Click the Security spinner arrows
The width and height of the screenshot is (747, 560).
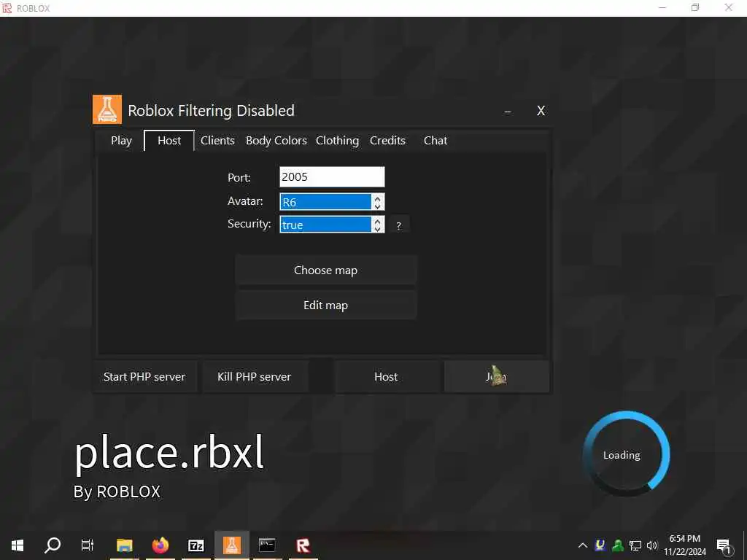tap(377, 225)
